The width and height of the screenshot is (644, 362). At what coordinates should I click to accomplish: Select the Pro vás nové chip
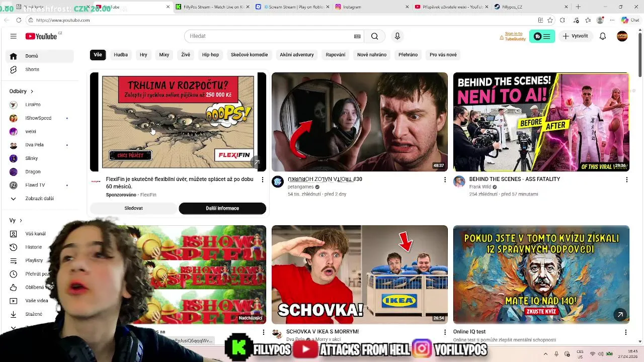click(443, 55)
